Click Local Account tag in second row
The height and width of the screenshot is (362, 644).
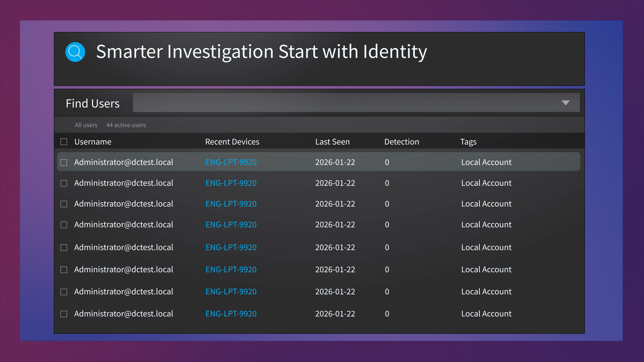486,183
